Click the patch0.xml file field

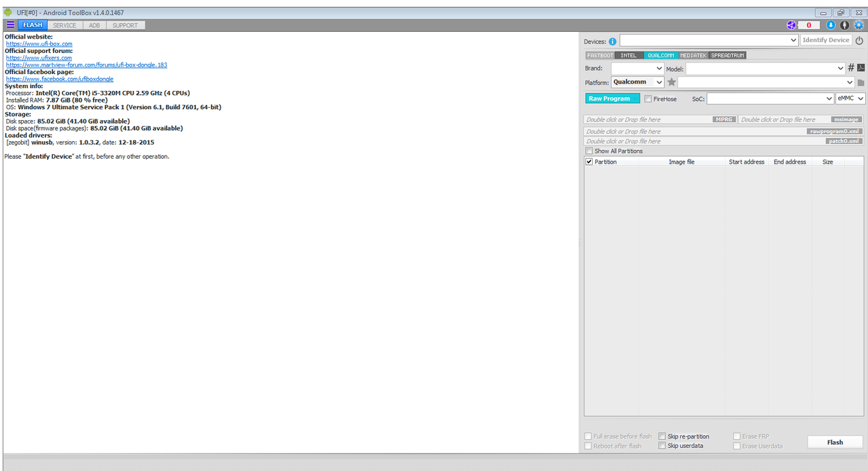(x=724, y=141)
